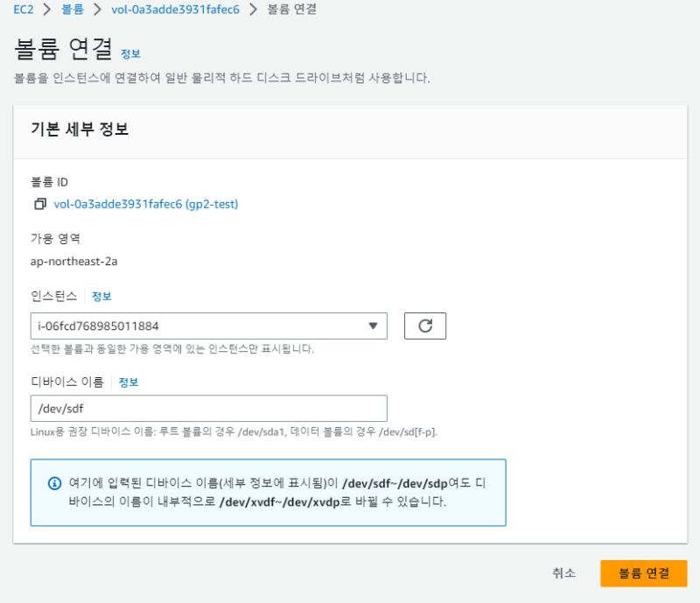The image size is (700, 603).
Task: Open the instance dropdown arrow
Action: point(373,326)
